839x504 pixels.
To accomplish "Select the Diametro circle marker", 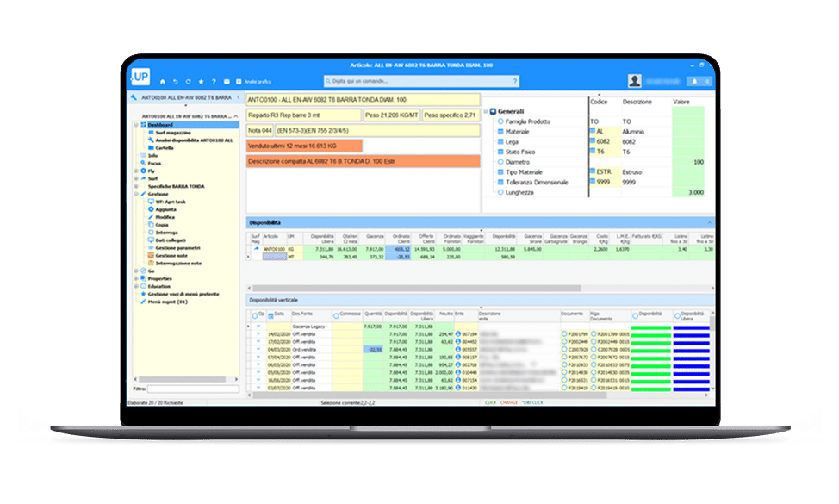I will click(x=500, y=161).
